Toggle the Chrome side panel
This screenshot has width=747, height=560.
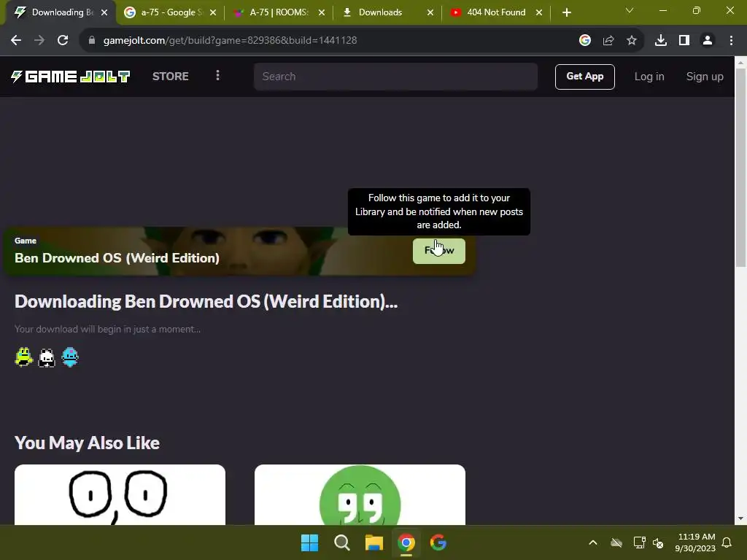coord(684,41)
